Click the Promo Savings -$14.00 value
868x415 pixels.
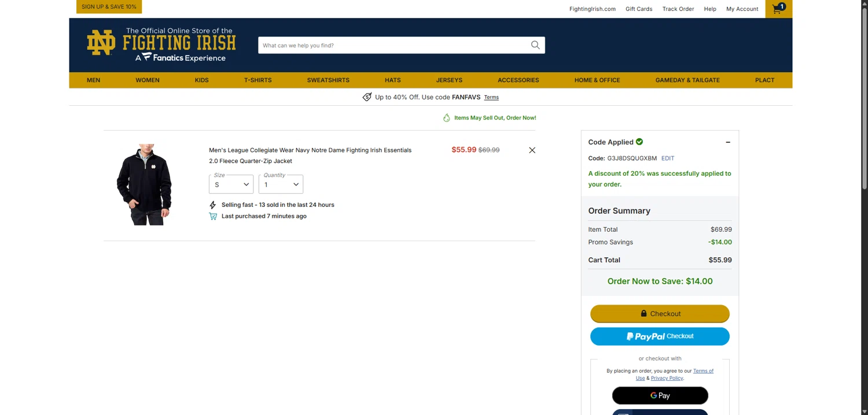pos(720,242)
